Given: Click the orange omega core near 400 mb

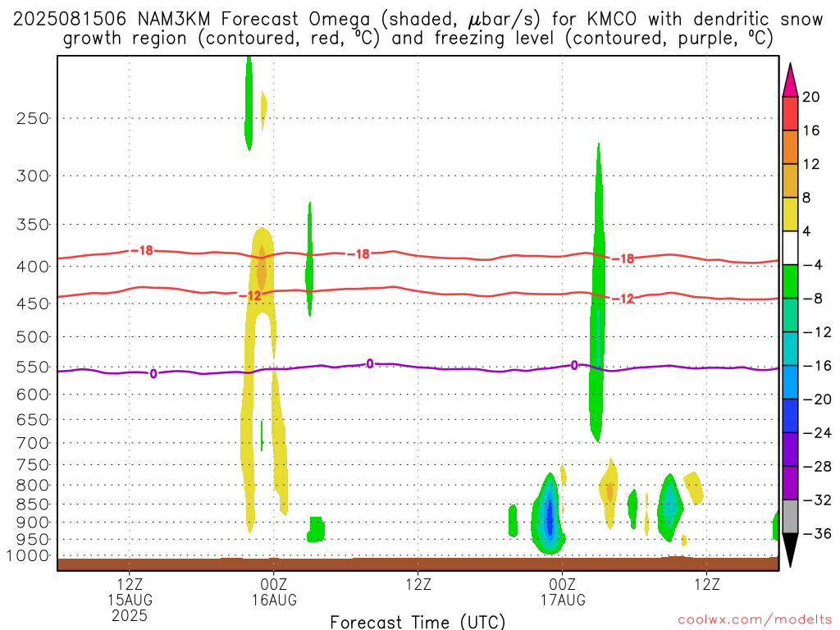Looking at the screenshot, I should click(x=262, y=269).
